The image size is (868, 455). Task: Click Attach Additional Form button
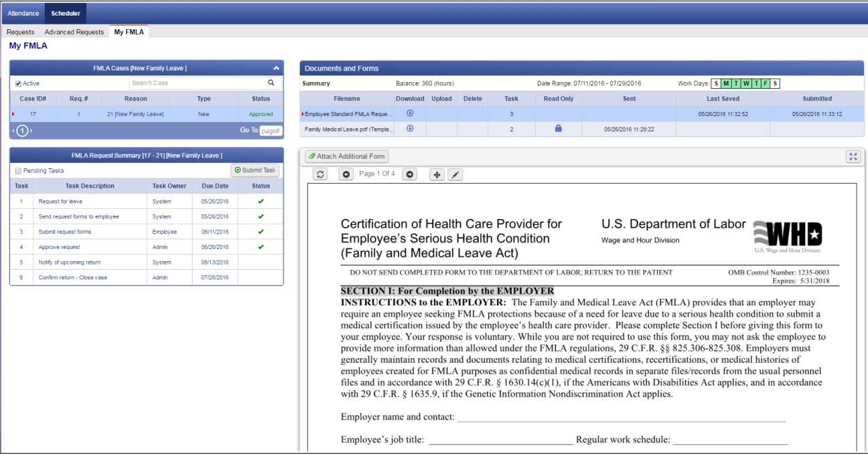coord(347,157)
